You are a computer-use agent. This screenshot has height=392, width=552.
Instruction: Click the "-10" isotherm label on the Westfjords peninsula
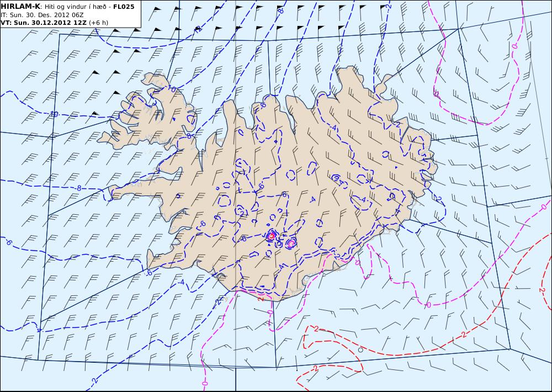(x=171, y=89)
